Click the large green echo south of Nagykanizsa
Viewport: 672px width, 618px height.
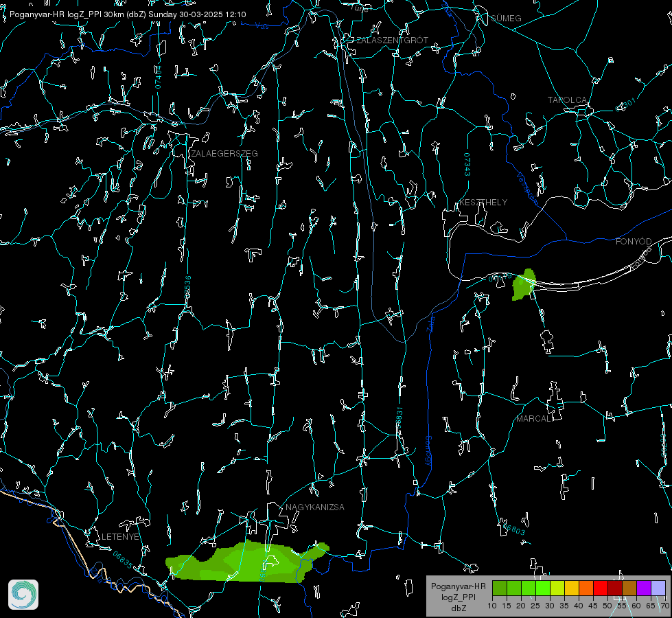(x=248, y=562)
